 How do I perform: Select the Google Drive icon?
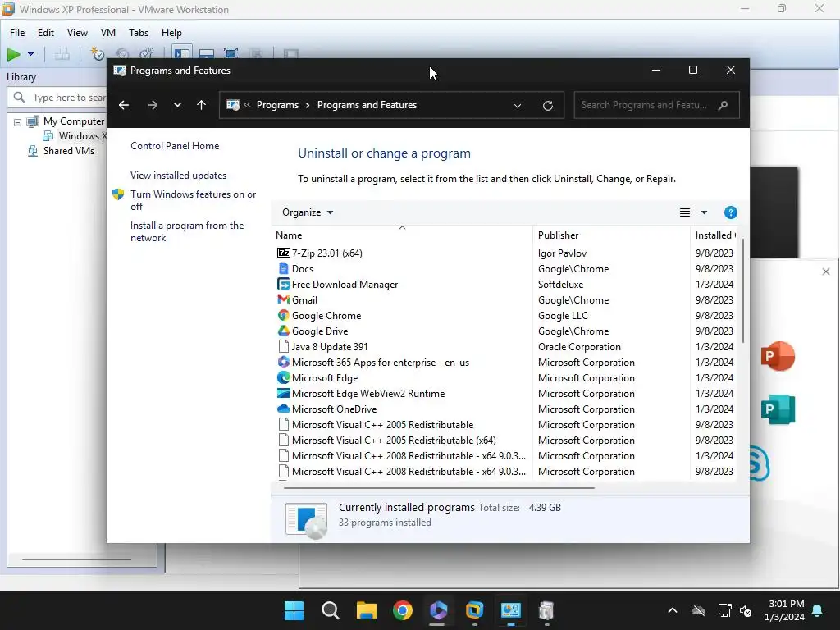click(283, 331)
